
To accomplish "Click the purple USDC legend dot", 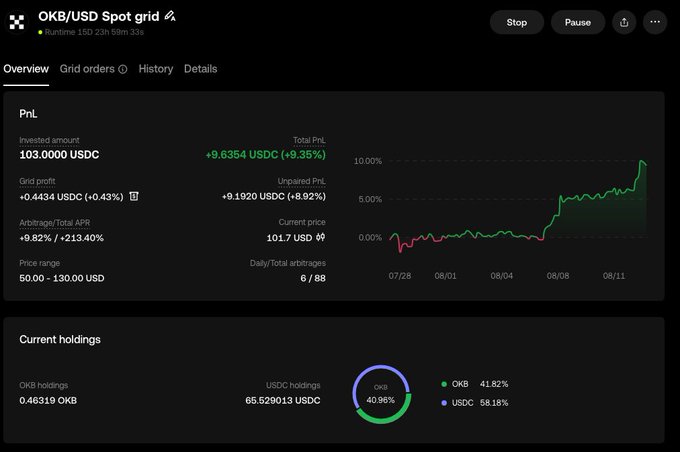I will pos(444,403).
